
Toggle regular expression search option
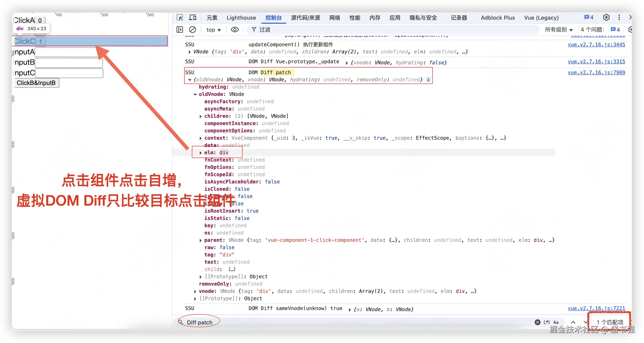(x=547, y=322)
